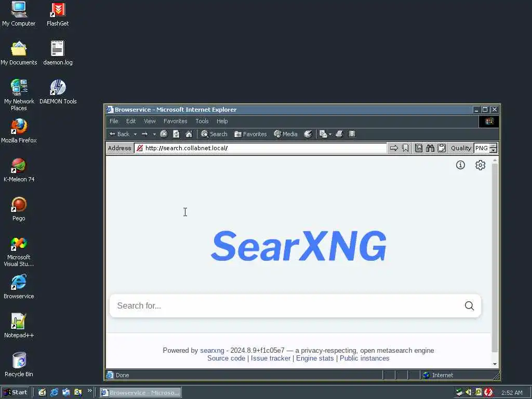Refresh the page using Refresh icon

coord(176,134)
